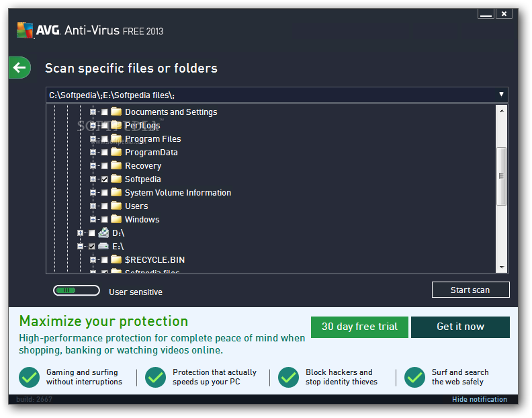Go back using the green arrow button
The width and height of the screenshot is (532, 418).
(x=19, y=68)
